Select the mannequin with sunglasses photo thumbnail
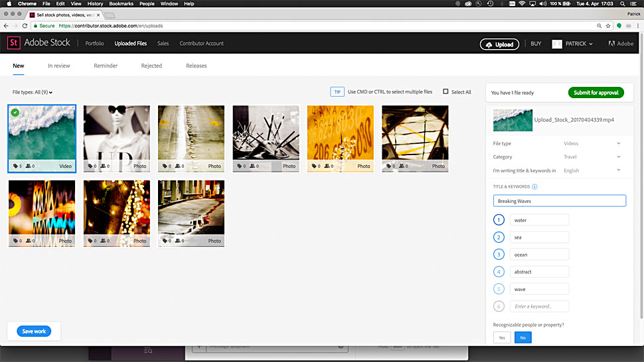Screen dimensions: 644x362 point(117,139)
